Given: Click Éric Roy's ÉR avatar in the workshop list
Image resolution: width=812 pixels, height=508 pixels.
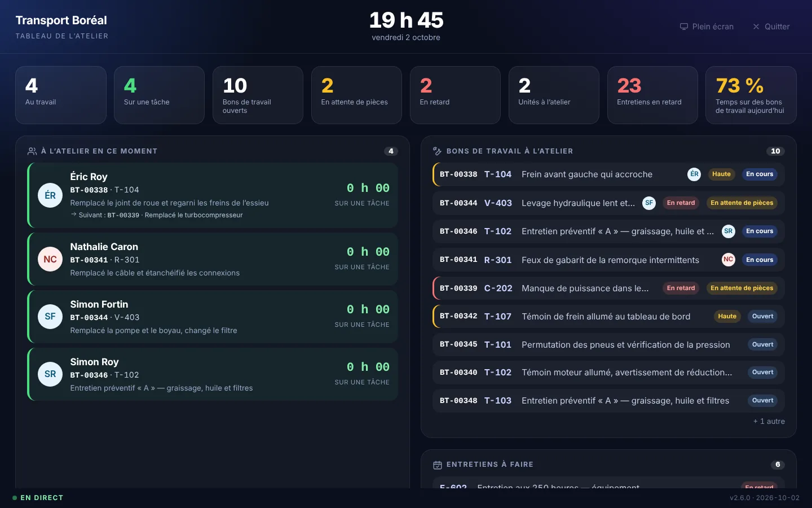Looking at the screenshot, I should click(50, 195).
